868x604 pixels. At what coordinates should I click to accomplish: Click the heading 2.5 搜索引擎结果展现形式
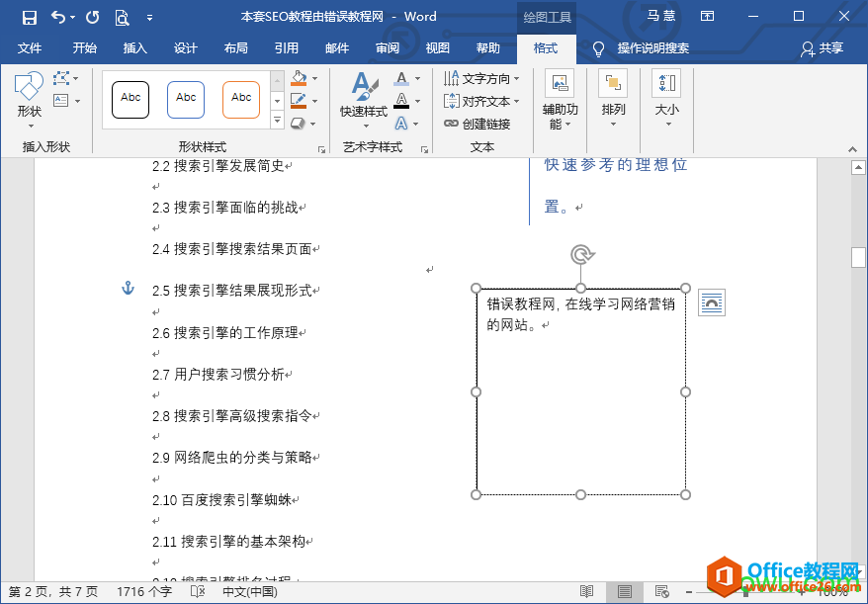232,291
